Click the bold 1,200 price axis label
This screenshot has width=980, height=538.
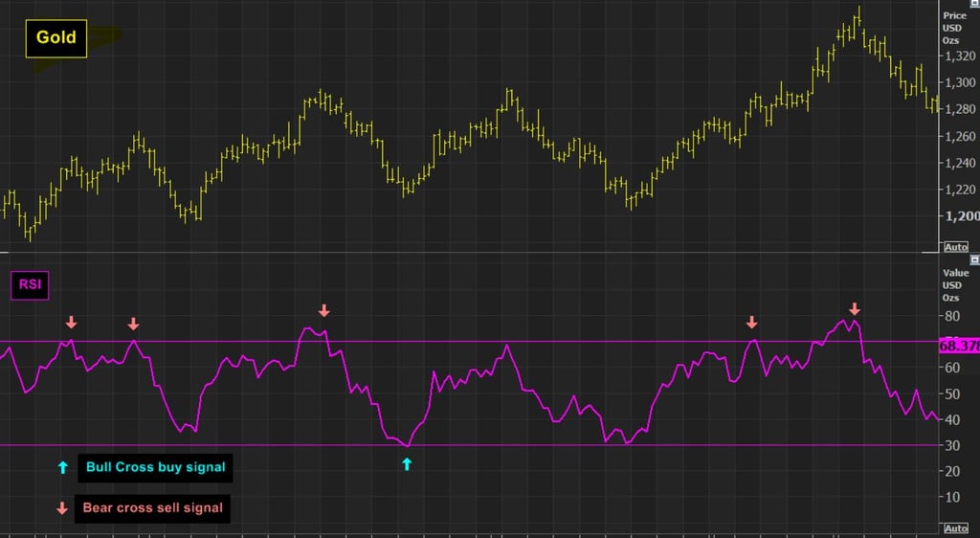coord(962,216)
